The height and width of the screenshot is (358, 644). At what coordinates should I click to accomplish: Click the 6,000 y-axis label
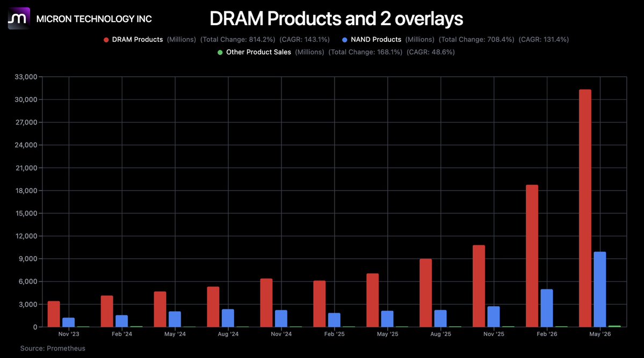coord(27,282)
